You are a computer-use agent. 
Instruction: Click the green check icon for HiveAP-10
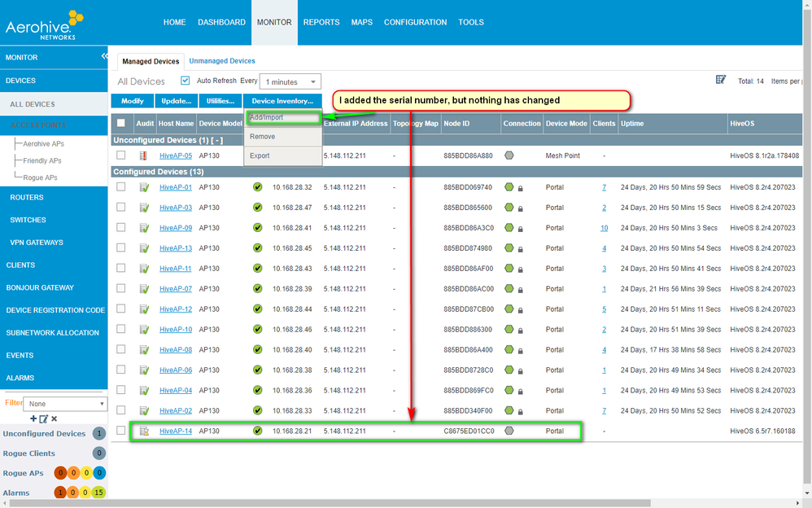click(x=257, y=329)
